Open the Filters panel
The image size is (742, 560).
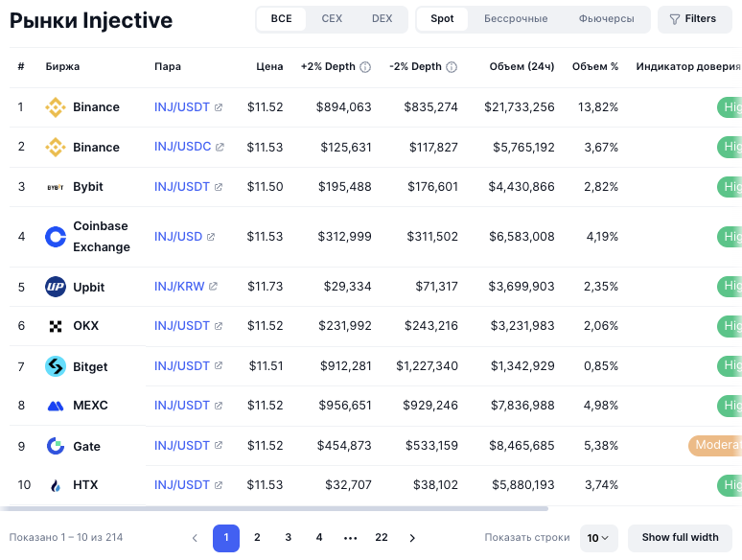[x=694, y=19]
